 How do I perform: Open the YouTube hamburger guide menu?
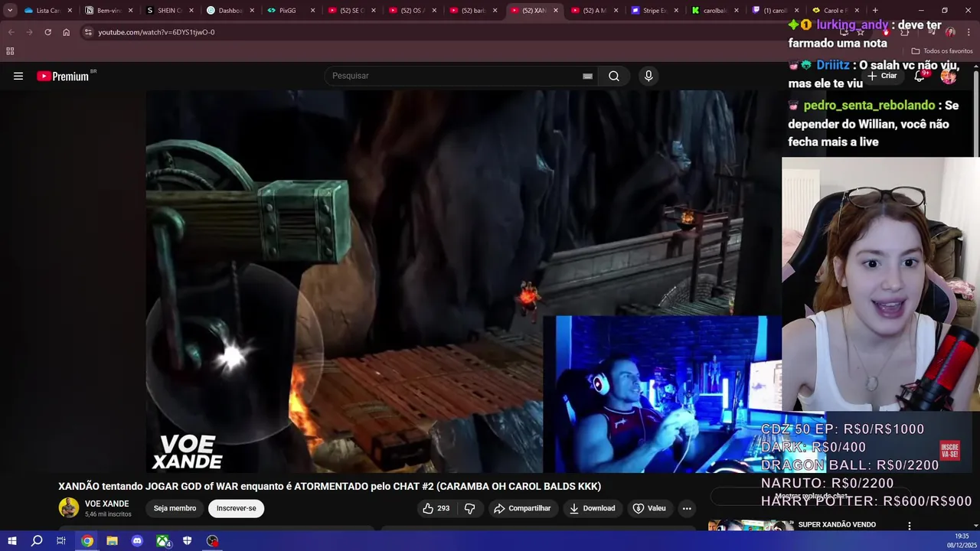(18, 76)
